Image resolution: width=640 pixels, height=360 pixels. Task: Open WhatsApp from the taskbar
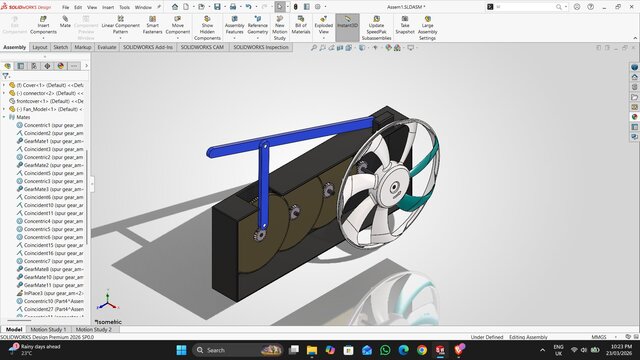[x=385, y=350]
